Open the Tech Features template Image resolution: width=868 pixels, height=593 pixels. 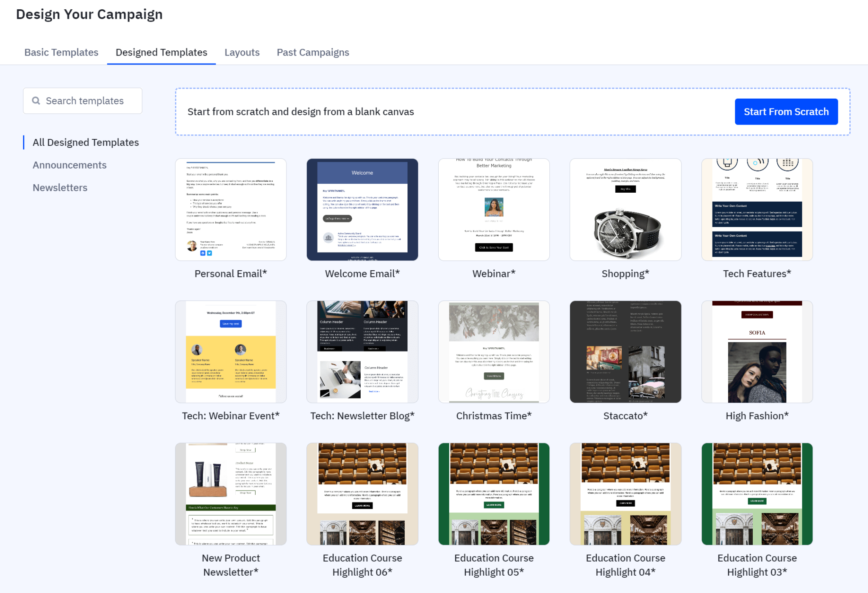tap(757, 210)
